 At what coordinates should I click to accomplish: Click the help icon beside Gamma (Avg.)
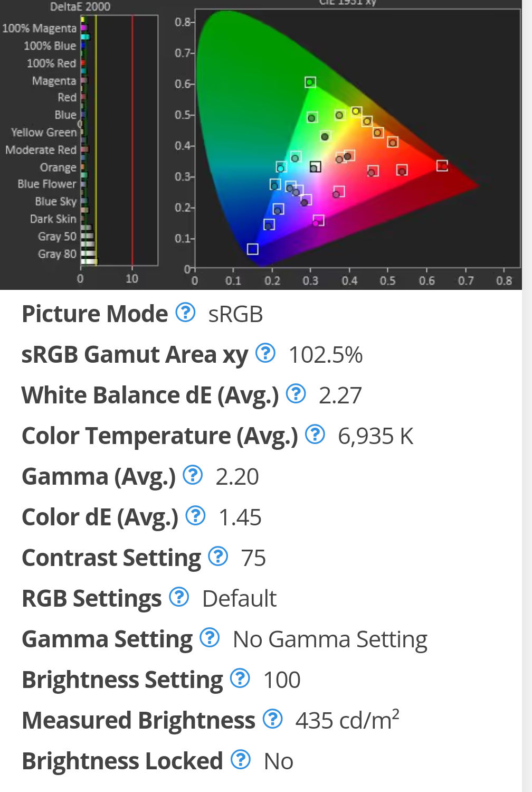tap(193, 475)
